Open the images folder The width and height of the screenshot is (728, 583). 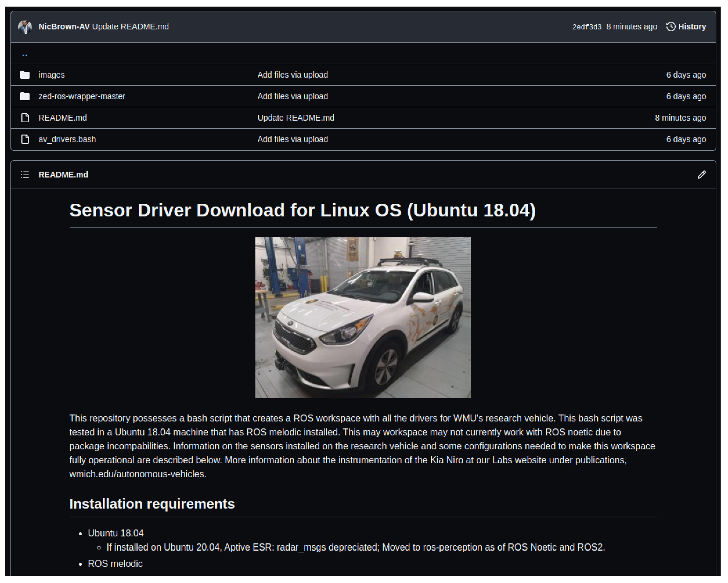click(x=52, y=75)
